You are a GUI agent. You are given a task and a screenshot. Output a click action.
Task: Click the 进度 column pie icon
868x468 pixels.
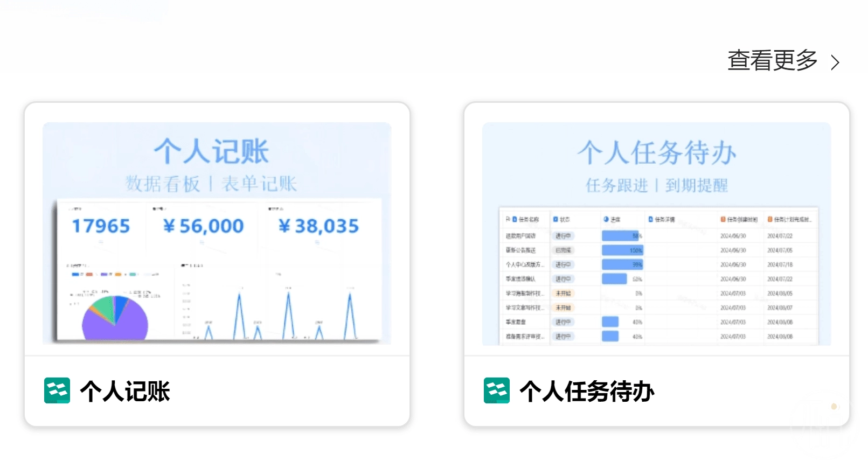606,219
